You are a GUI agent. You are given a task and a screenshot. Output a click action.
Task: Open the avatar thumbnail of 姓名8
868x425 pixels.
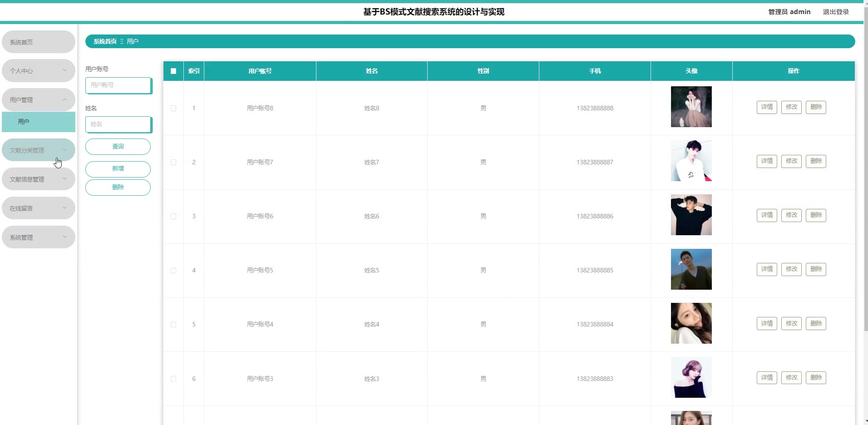point(691,107)
